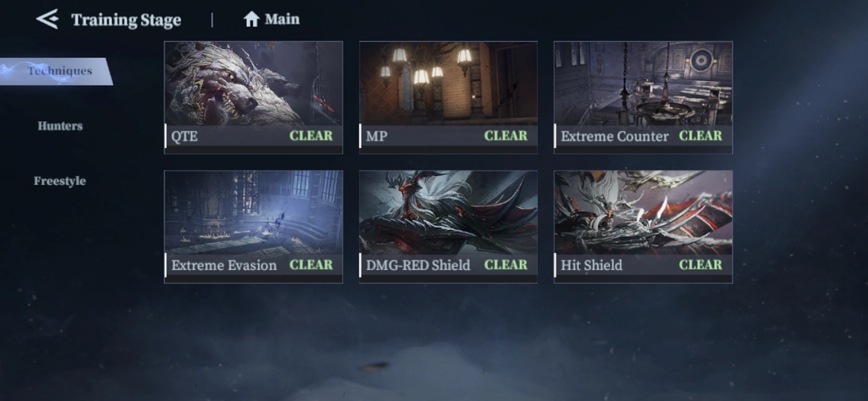
Task: Open the QTE wolf thumbnail
Action: [253, 83]
